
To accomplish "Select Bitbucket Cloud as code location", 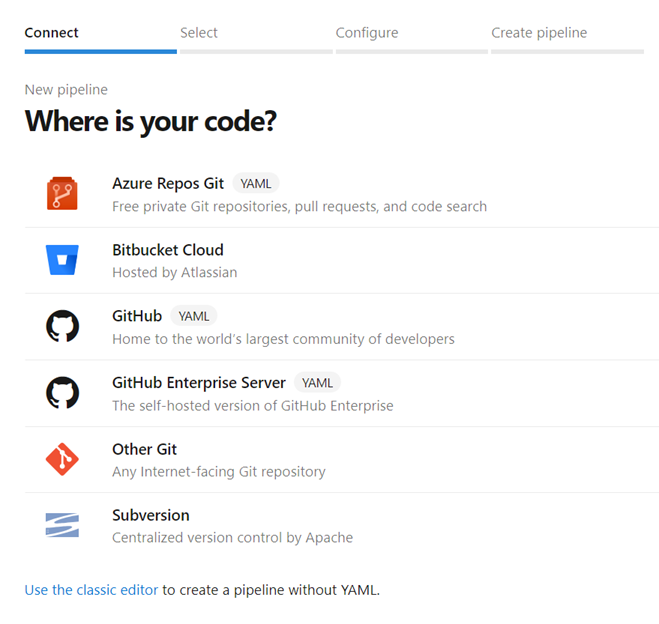I will click(168, 250).
